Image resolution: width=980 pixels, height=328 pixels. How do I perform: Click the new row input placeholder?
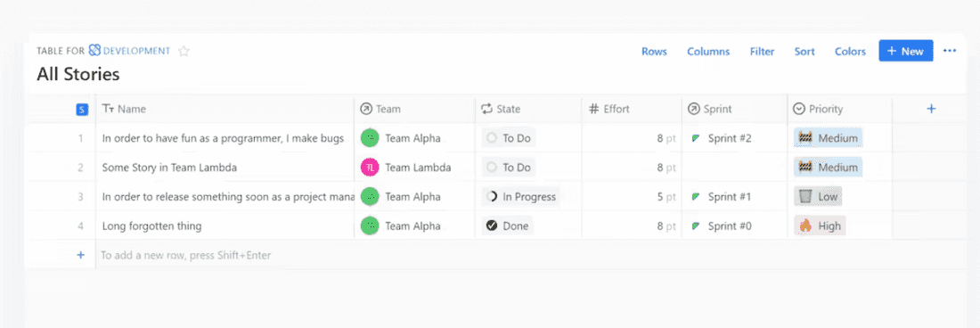pyautogui.click(x=186, y=255)
